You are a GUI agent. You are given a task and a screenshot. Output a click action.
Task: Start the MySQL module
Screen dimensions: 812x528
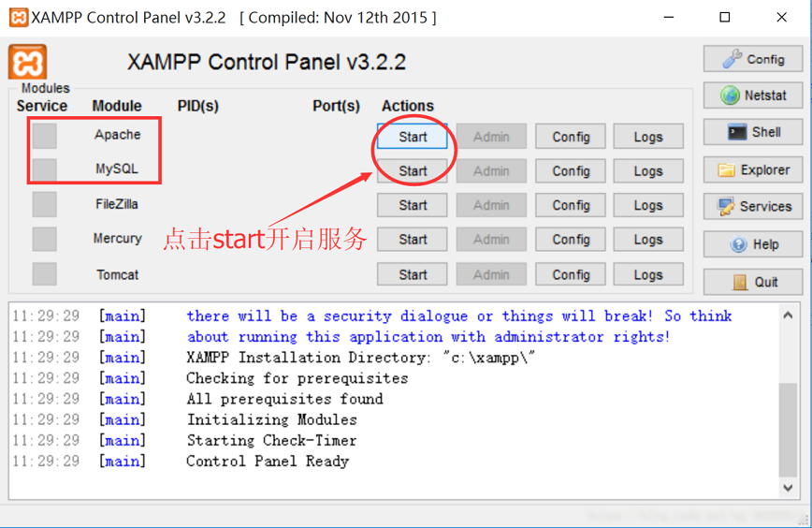point(413,171)
